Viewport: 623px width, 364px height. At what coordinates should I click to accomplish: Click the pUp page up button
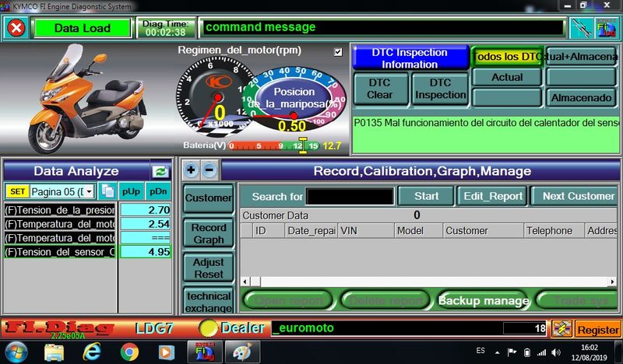(x=131, y=192)
